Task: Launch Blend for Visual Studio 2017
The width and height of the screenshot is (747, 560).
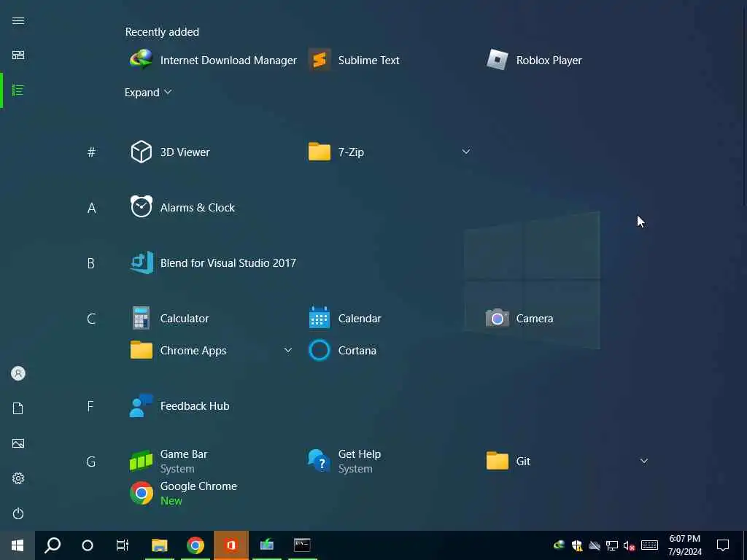Action: point(213,262)
